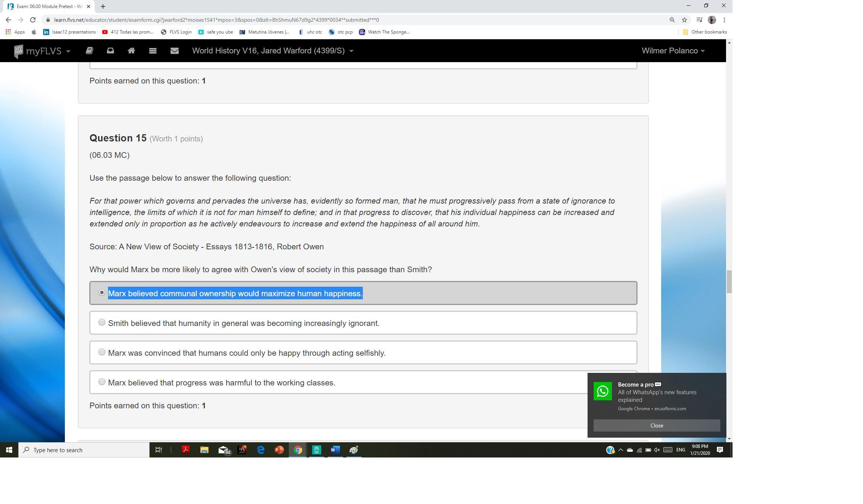Go to home via house icon
The image size is (863, 504).
click(x=131, y=51)
